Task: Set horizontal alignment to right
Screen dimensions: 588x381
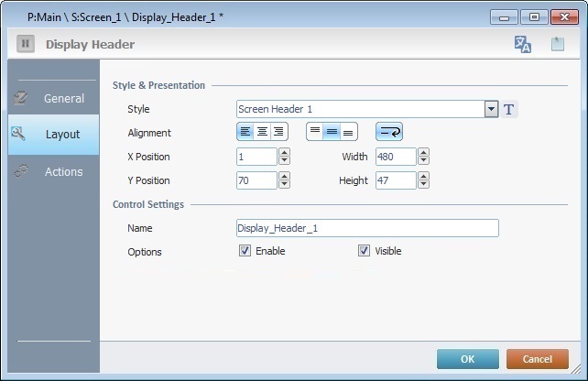Action: click(278, 133)
